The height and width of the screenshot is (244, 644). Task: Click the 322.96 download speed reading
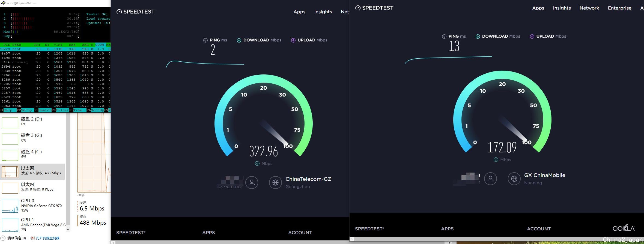click(x=264, y=151)
